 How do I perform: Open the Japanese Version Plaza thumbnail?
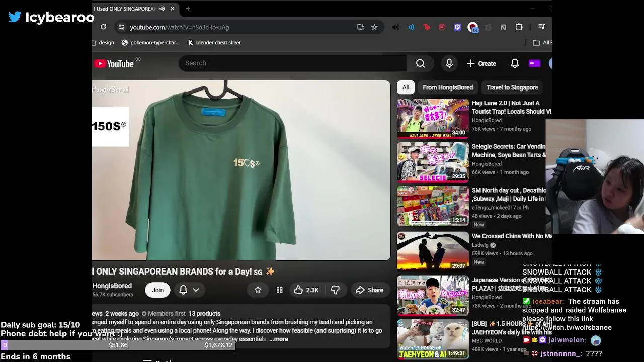point(433,295)
